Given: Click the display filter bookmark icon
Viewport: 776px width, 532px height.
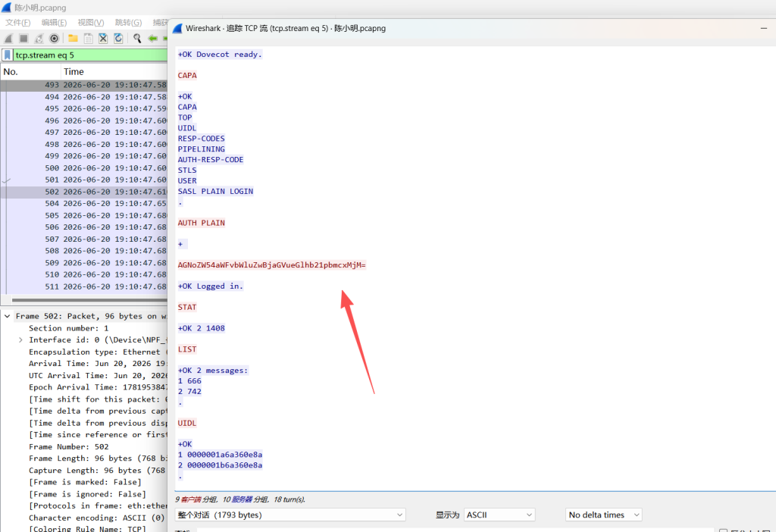Looking at the screenshot, I should 8,55.
